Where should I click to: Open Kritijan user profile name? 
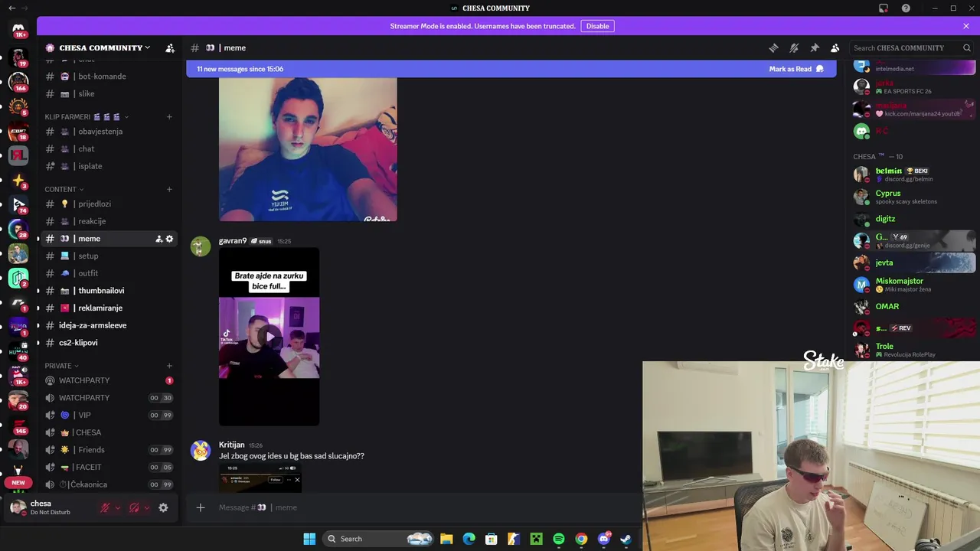click(232, 445)
